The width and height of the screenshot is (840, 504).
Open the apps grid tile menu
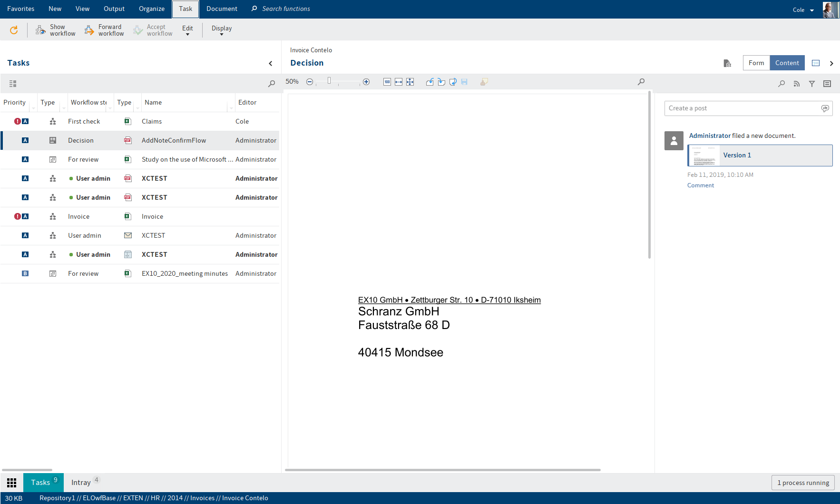pos(12,483)
